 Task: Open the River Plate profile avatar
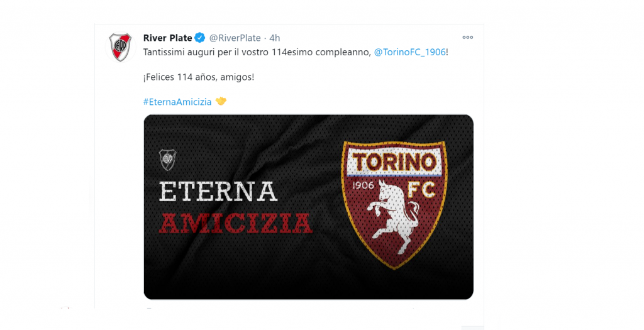click(x=120, y=47)
